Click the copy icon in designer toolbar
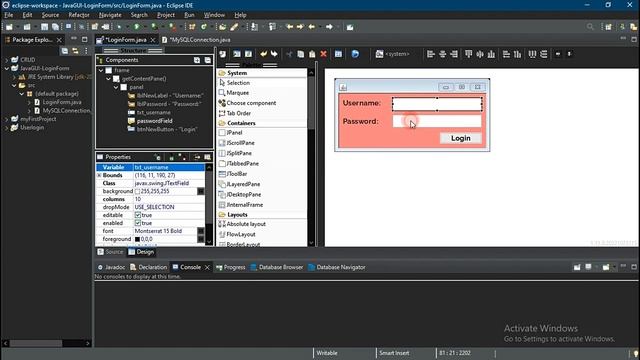This screenshot has height=360, width=640. (301, 54)
